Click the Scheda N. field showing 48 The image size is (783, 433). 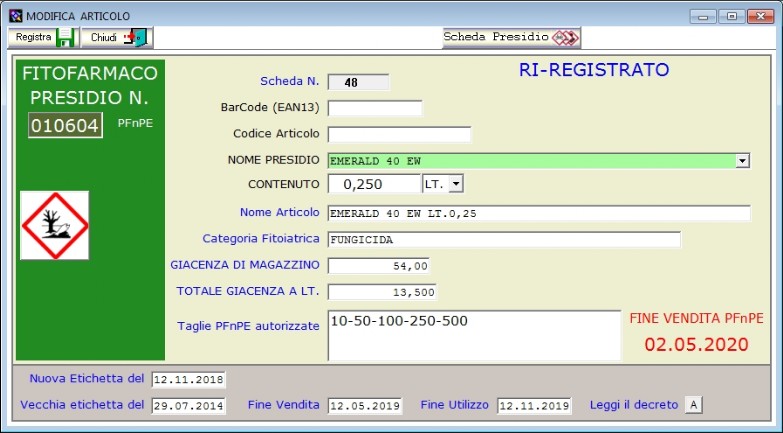[x=358, y=82]
